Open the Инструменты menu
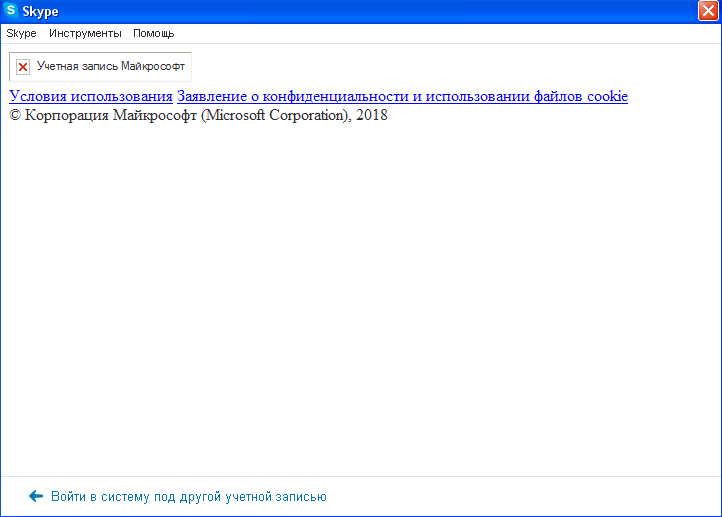The height and width of the screenshot is (517, 722). click(85, 33)
